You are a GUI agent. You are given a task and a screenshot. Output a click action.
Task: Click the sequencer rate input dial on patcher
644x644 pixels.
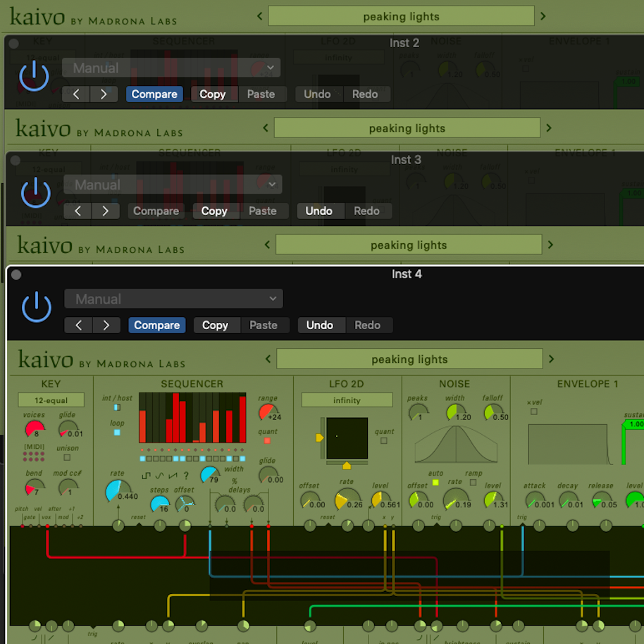coord(118,526)
